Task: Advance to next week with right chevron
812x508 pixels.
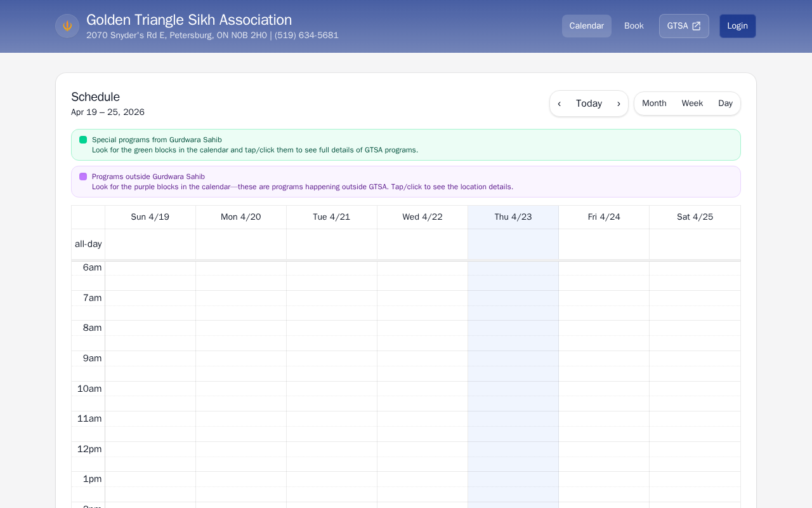Action: (x=619, y=104)
